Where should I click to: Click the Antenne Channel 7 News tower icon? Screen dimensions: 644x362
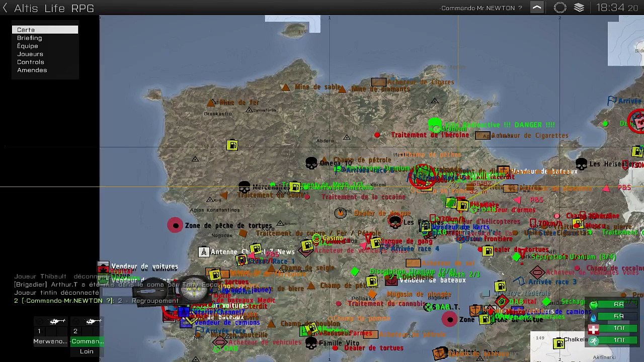click(x=204, y=252)
